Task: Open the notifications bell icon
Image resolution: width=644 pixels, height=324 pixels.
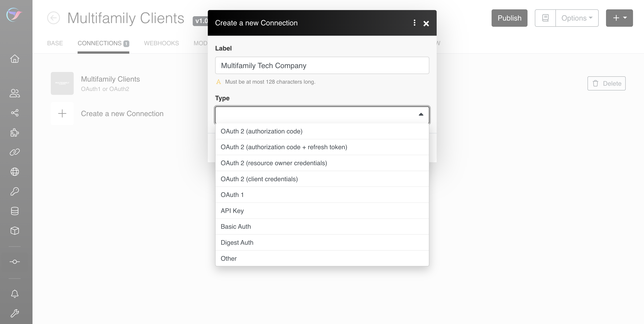Action: [x=15, y=294]
